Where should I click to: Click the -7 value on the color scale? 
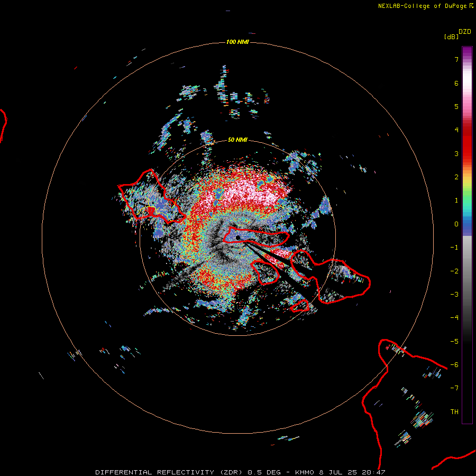454,388
